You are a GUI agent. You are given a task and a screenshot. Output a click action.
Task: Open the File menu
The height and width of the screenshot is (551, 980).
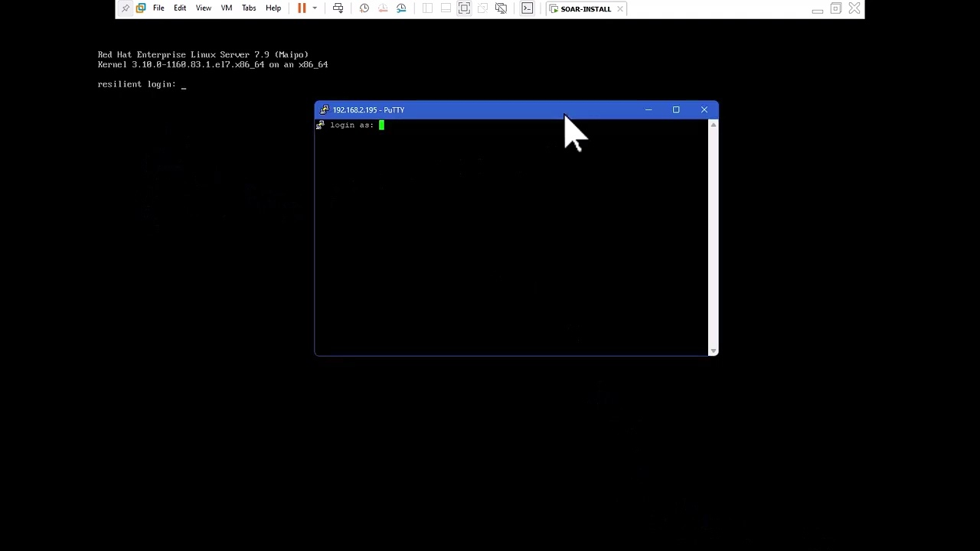[158, 8]
